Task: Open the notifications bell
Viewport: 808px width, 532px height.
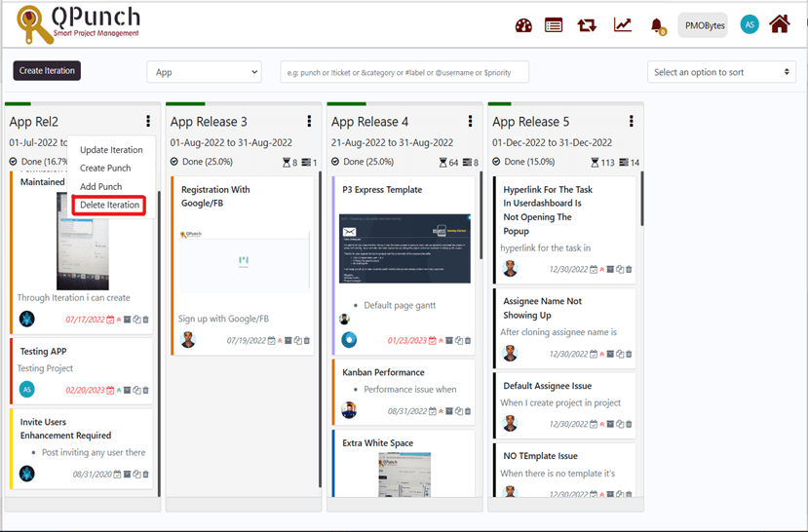Action: pyautogui.click(x=657, y=25)
